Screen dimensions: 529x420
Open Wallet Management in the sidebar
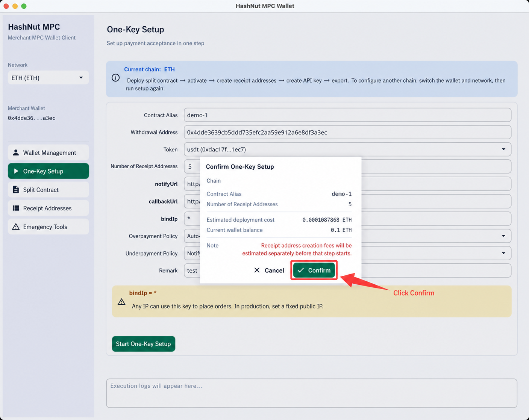pyautogui.click(x=49, y=153)
